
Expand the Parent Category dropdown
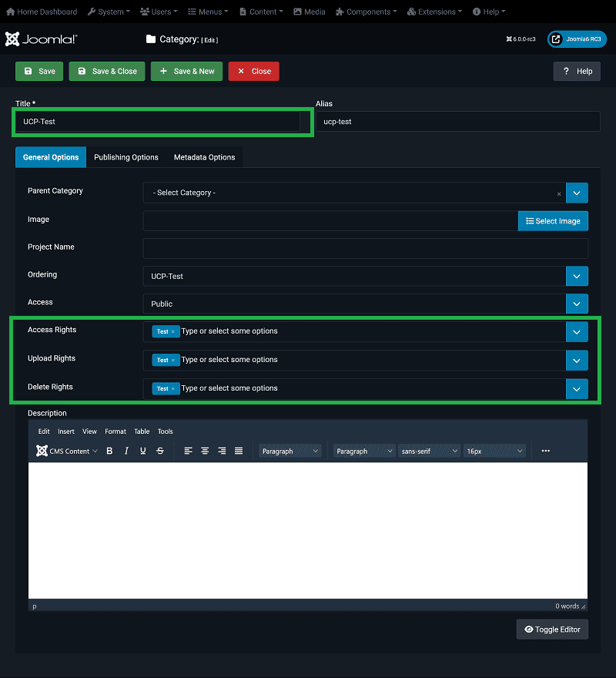point(577,193)
